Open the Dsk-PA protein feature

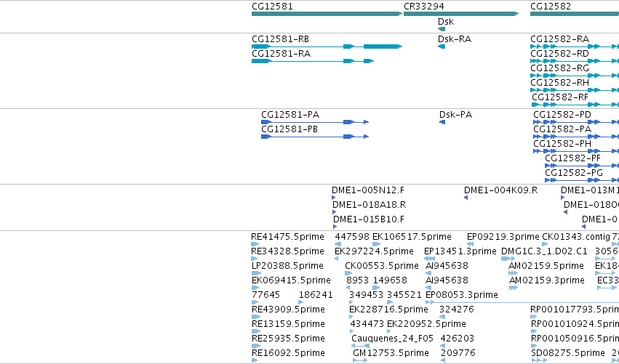click(455, 115)
